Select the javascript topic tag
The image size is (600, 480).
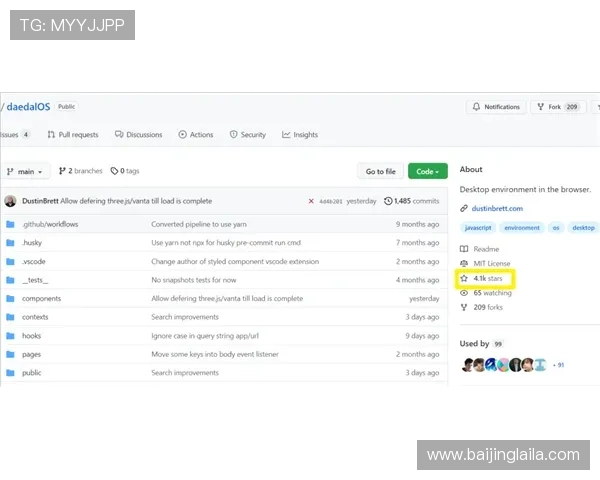[478, 228]
